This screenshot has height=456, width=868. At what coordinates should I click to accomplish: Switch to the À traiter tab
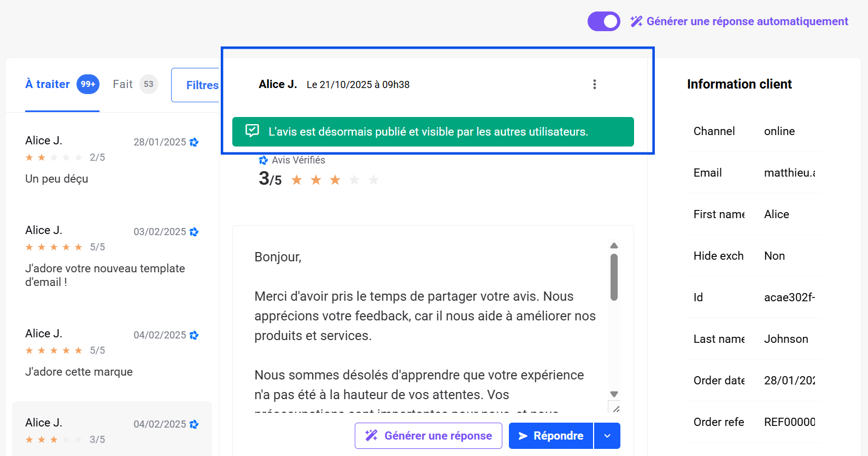48,84
